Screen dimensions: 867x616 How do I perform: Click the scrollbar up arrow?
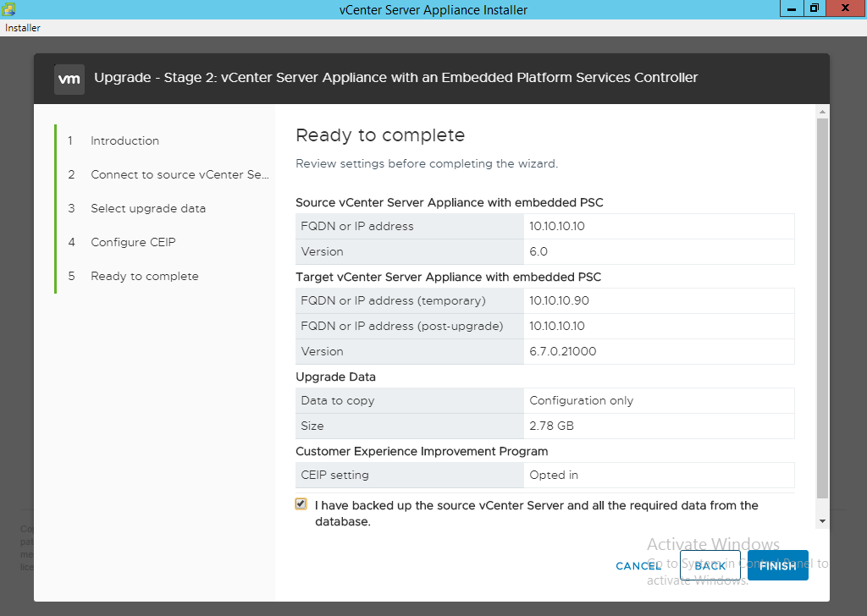pyautogui.click(x=822, y=112)
